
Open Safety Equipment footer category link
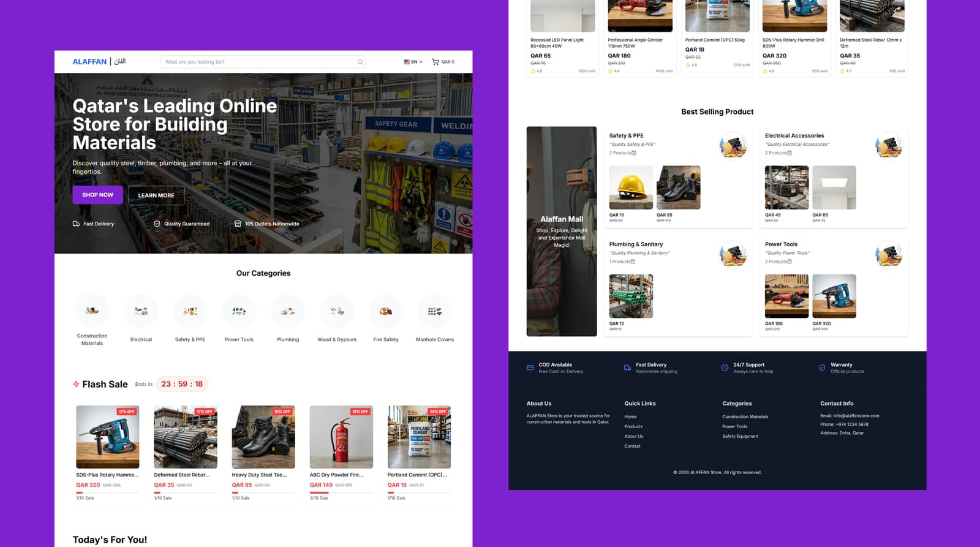(x=740, y=436)
